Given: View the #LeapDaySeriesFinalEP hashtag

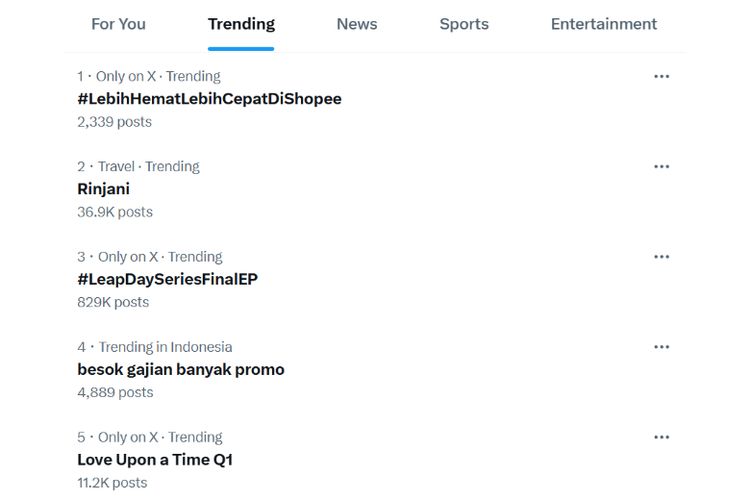Looking at the screenshot, I should (167, 279).
